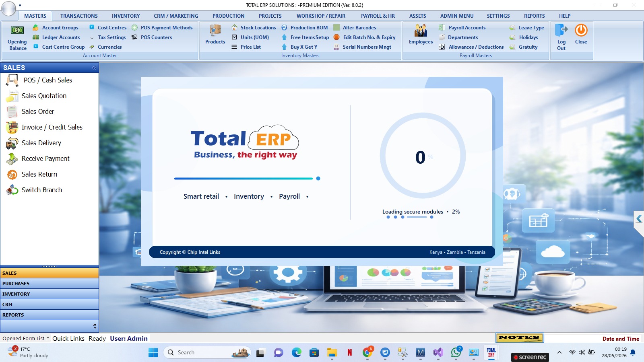This screenshot has width=644, height=362.
Task: Collapse the SALES sidebar panel
Action: pyautogui.click(x=94, y=68)
